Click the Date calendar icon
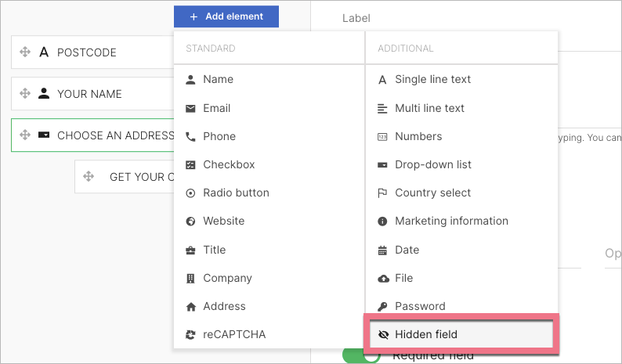Image resolution: width=622 pixels, height=364 pixels. [382, 250]
